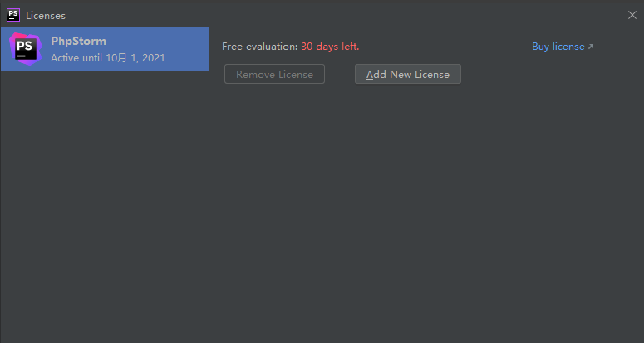This screenshot has height=343, width=644.
Task: Open the Buy license link
Action: coord(558,47)
